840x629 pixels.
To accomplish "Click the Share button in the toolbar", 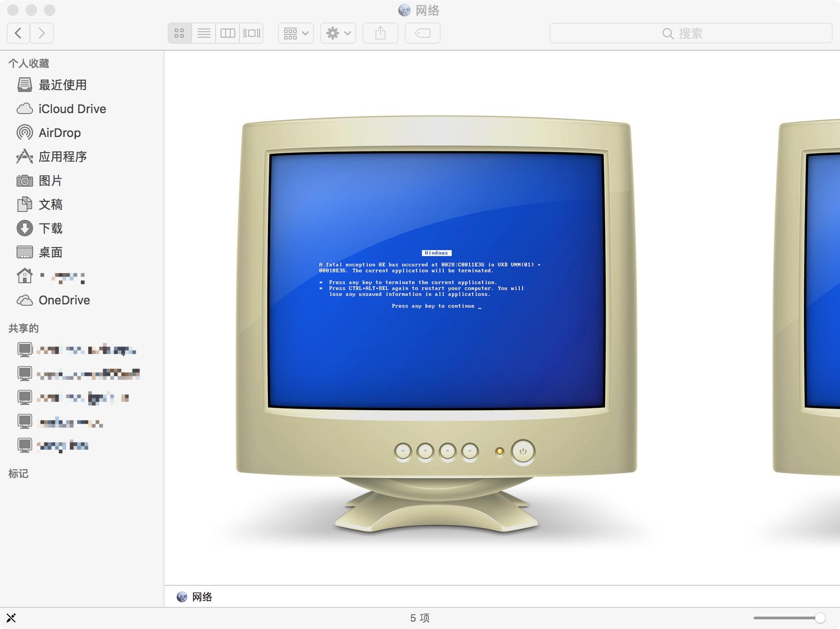I will pos(380,33).
